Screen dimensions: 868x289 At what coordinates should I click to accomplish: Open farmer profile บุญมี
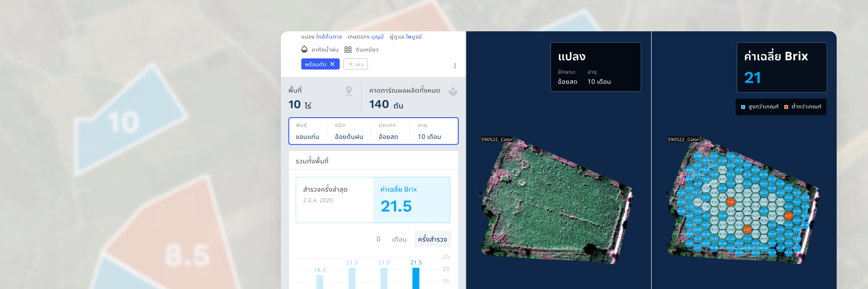coord(378,37)
